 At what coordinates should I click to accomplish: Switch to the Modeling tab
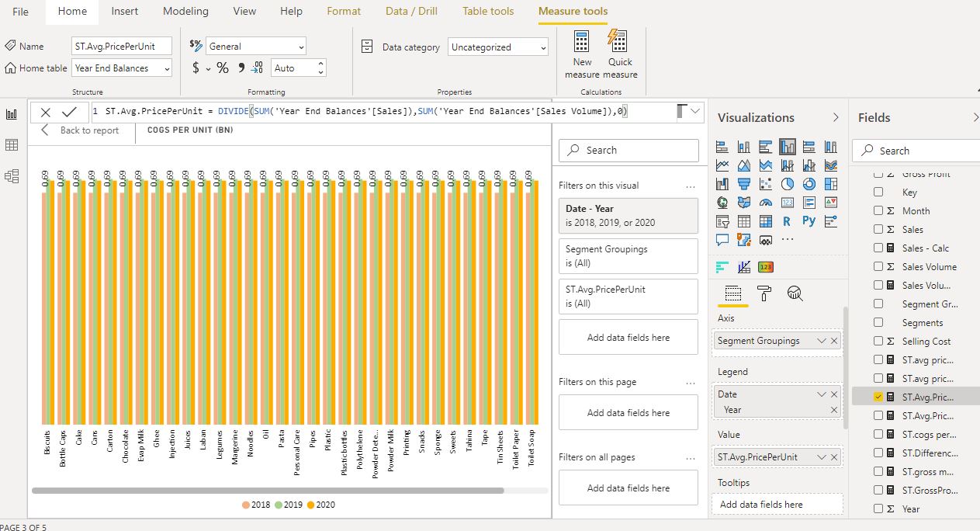coord(185,12)
